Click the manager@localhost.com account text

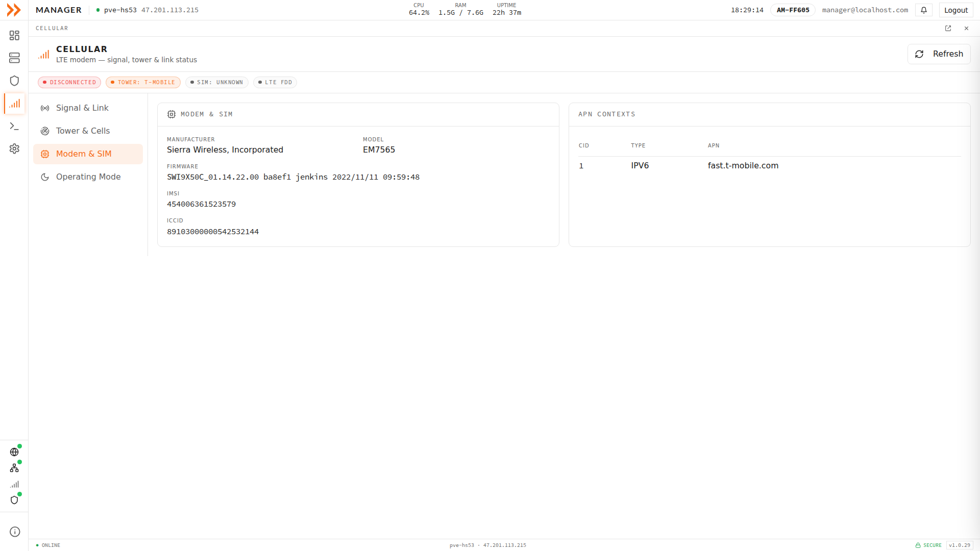click(865, 10)
